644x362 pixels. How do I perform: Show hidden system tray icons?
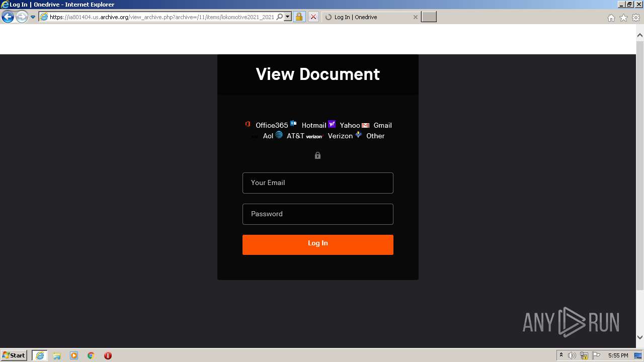point(561,355)
